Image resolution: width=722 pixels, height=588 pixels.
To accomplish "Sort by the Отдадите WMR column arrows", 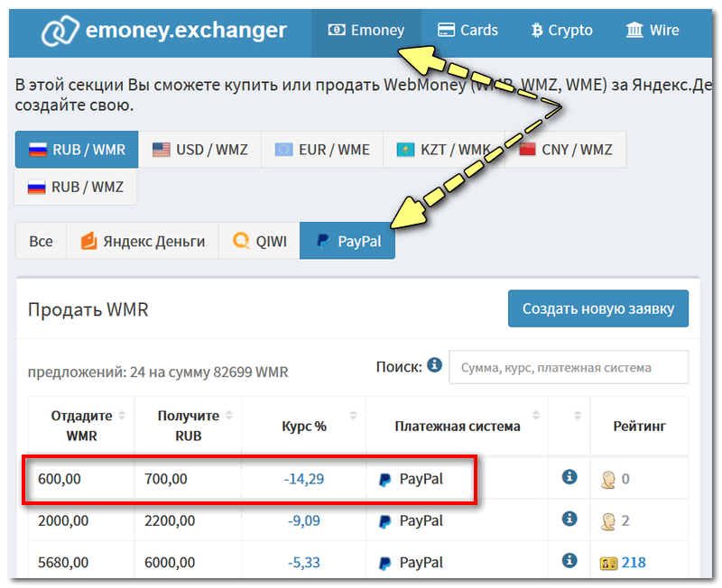I will point(122,415).
